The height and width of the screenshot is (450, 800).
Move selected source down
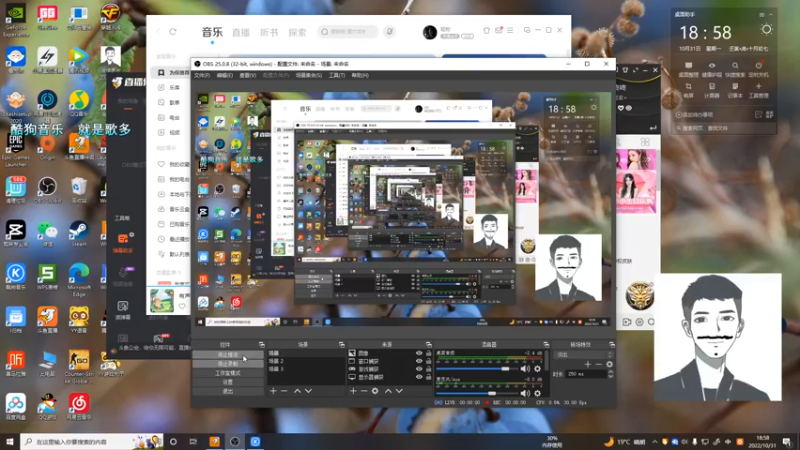tap(399, 391)
